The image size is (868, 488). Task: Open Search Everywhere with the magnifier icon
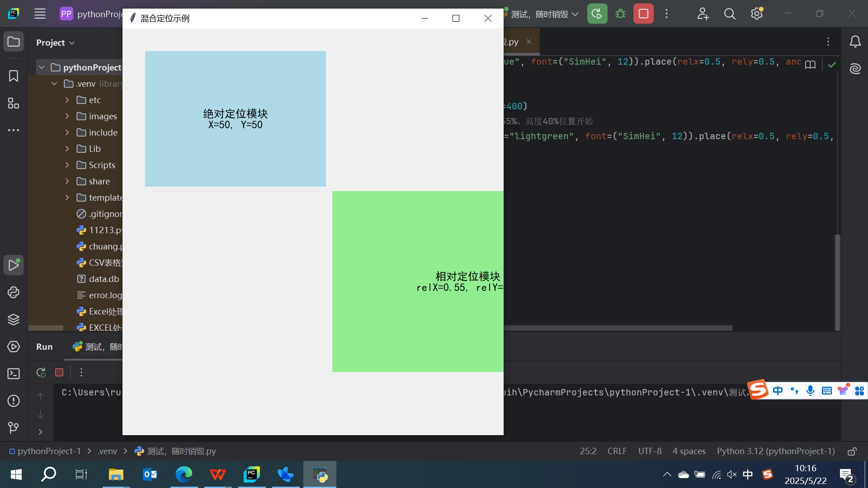pyautogui.click(x=729, y=14)
